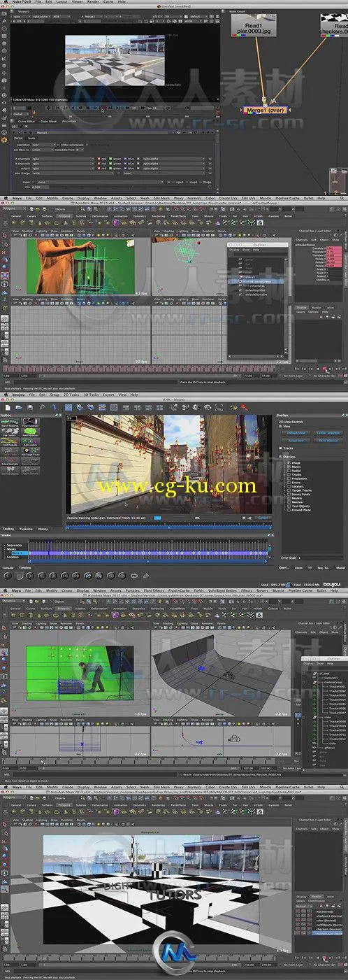Click the Fit to Window button in boujou

point(328,441)
